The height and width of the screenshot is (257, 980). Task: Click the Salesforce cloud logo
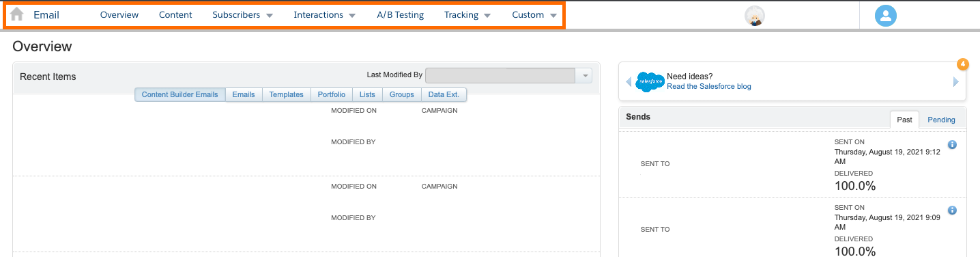click(x=650, y=81)
